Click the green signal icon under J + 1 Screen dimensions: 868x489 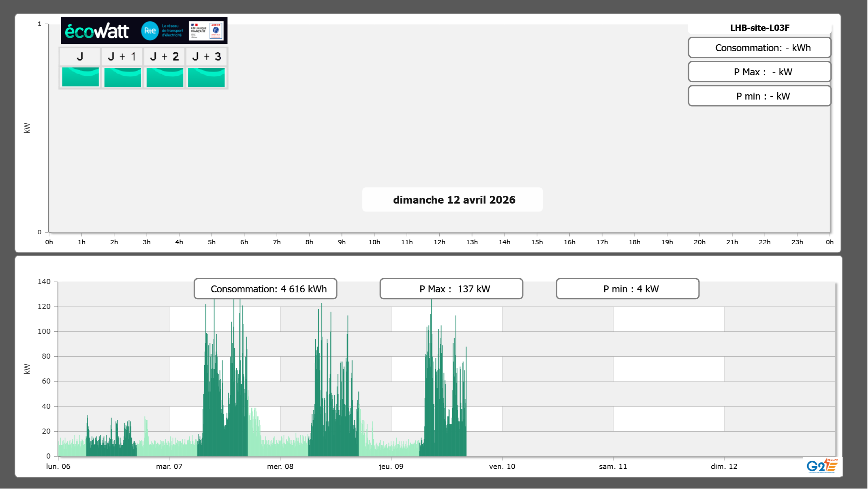pyautogui.click(x=123, y=77)
